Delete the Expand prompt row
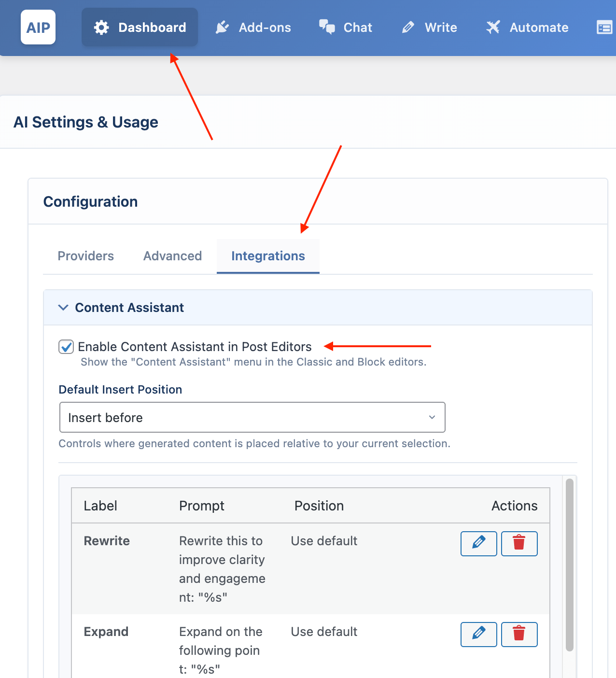 click(519, 634)
